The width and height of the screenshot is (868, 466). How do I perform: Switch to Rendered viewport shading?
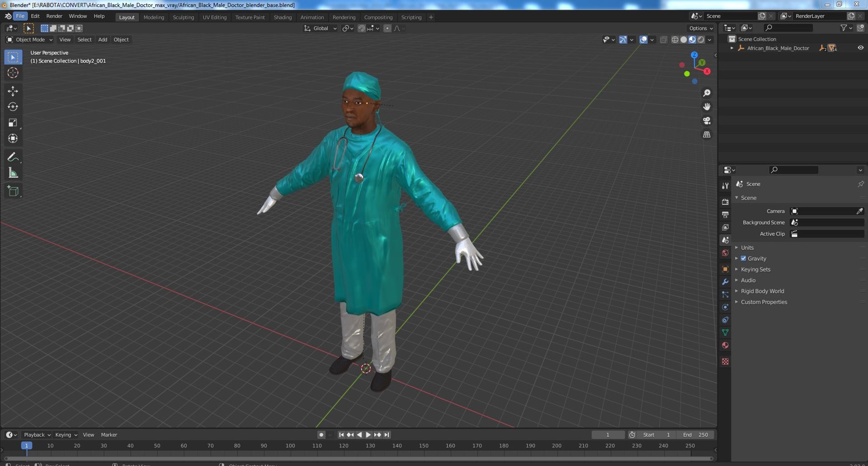click(x=701, y=40)
